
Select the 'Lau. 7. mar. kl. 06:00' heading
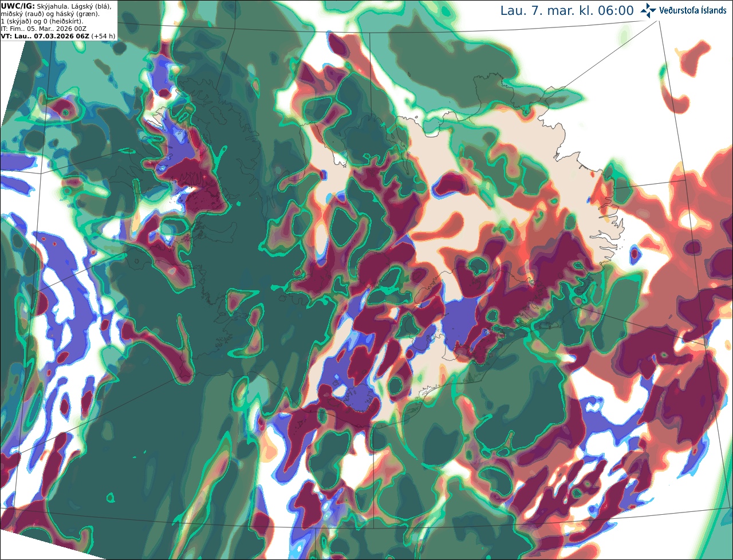(x=567, y=11)
